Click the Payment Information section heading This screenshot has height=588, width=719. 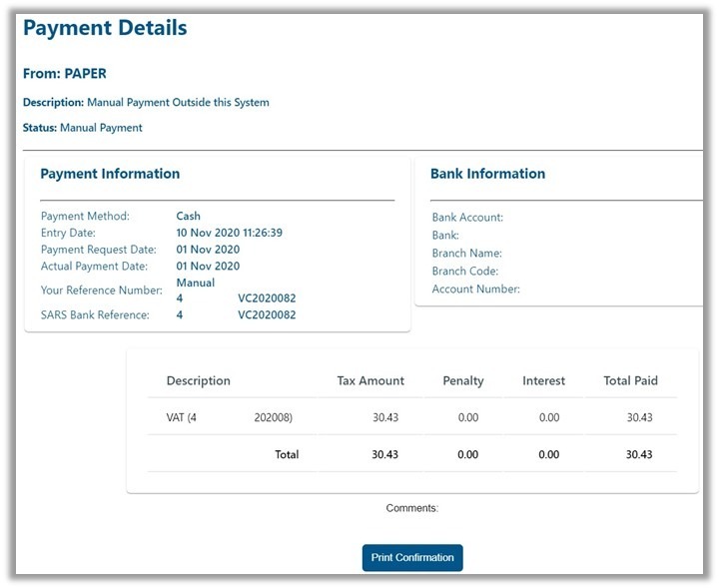[x=110, y=174]
